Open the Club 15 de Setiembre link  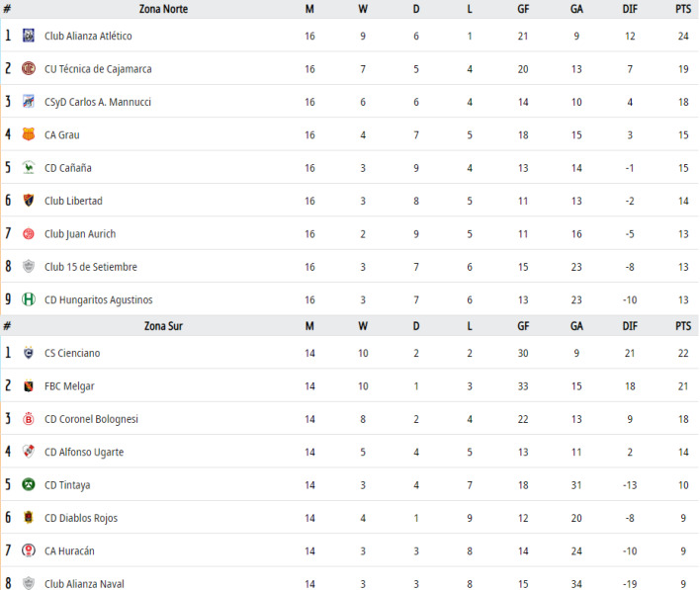91,267
